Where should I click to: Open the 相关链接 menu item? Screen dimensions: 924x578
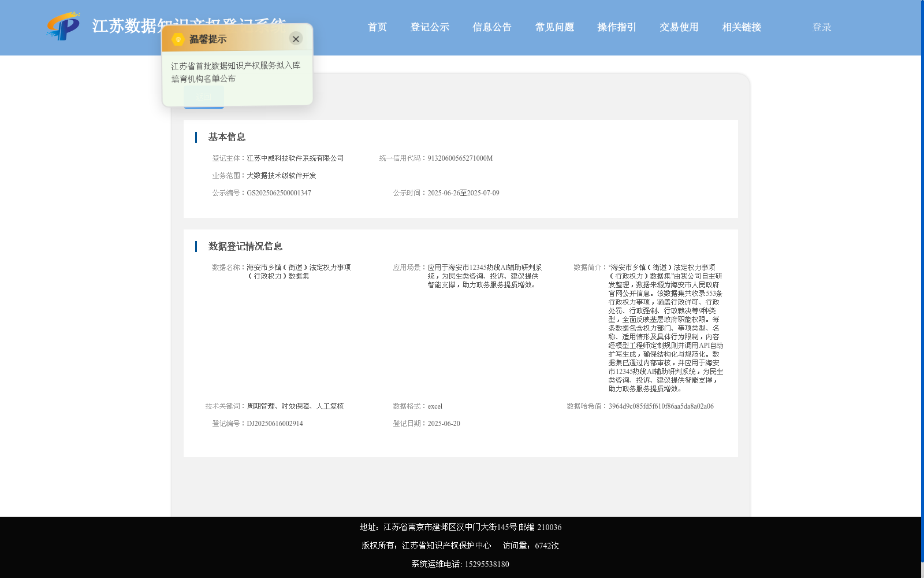(742, 27)
